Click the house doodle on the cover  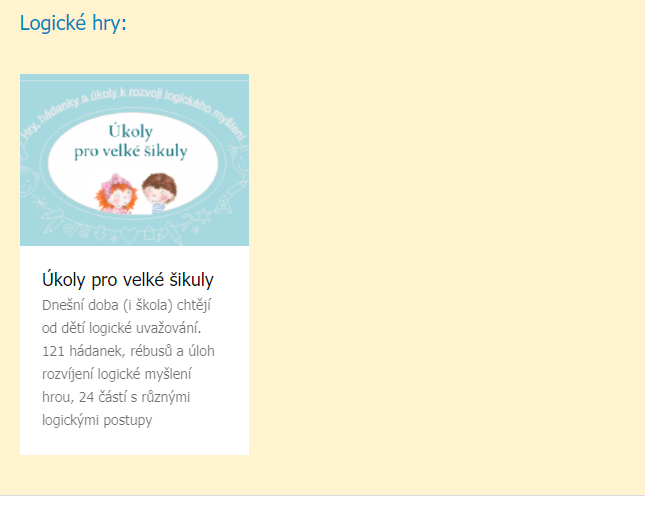[x=148, y=233]
